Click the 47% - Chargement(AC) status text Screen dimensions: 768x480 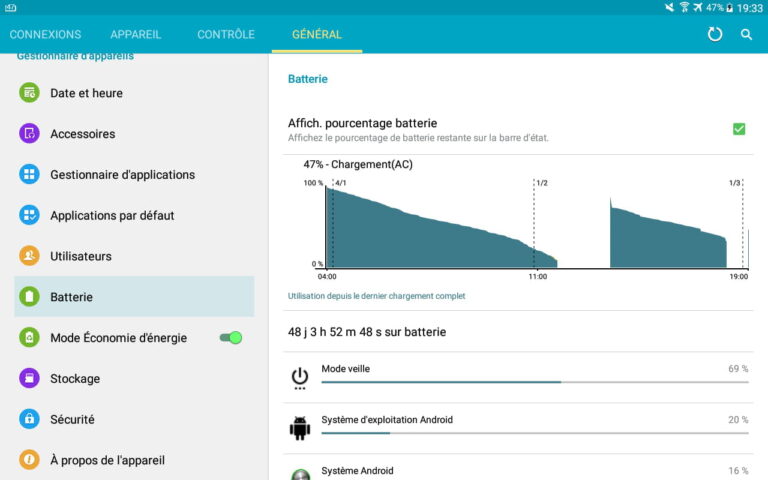pyautogui.click(x=358, y=164)
